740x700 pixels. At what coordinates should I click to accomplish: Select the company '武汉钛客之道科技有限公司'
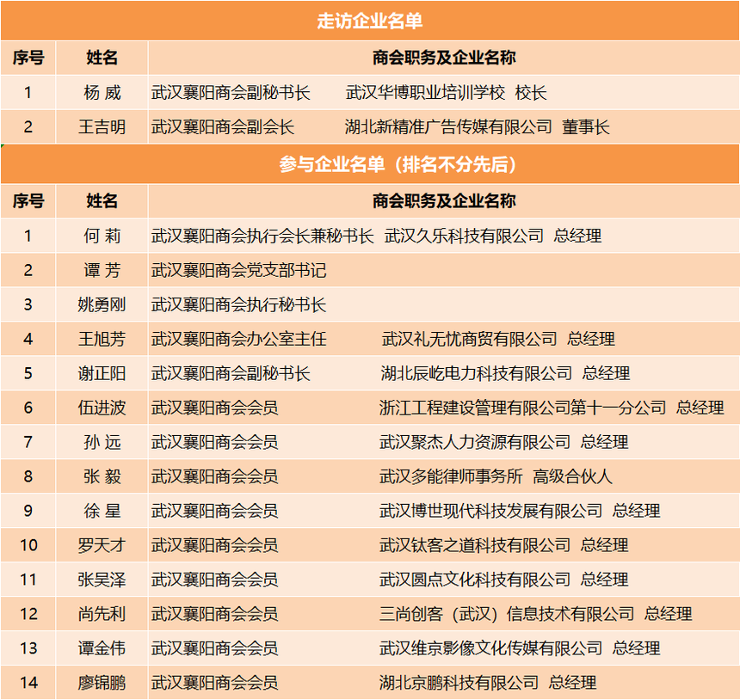[475, 545]
